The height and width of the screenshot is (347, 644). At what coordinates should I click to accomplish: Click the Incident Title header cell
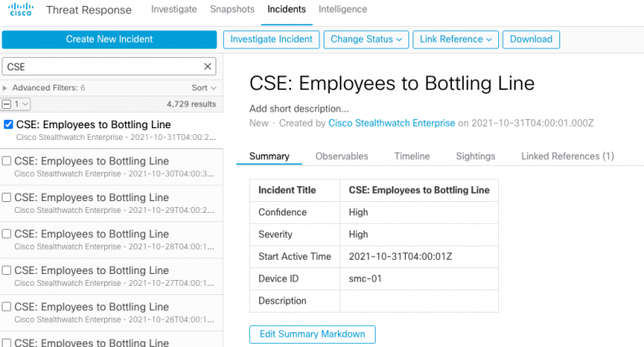click(295, 190)
